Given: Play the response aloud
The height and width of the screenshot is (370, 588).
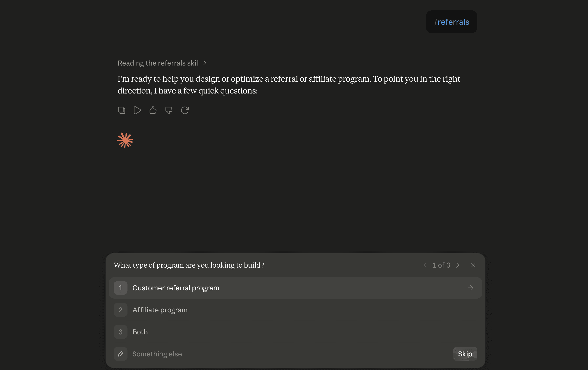Looking at the screenshot, I should pyautogui.click(x=137, y=110).
